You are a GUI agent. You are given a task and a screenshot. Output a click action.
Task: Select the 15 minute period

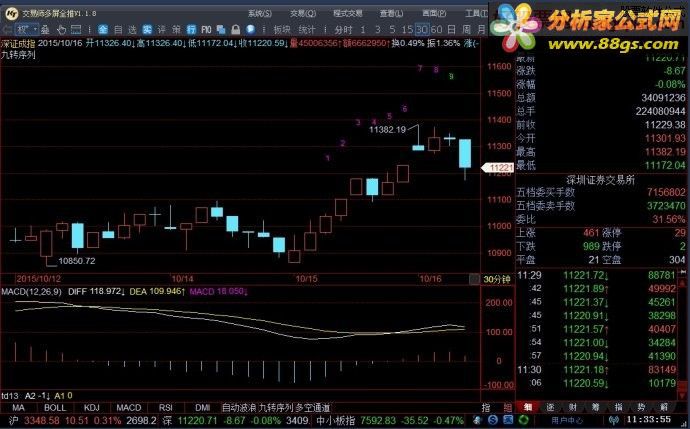coord(407,29)
